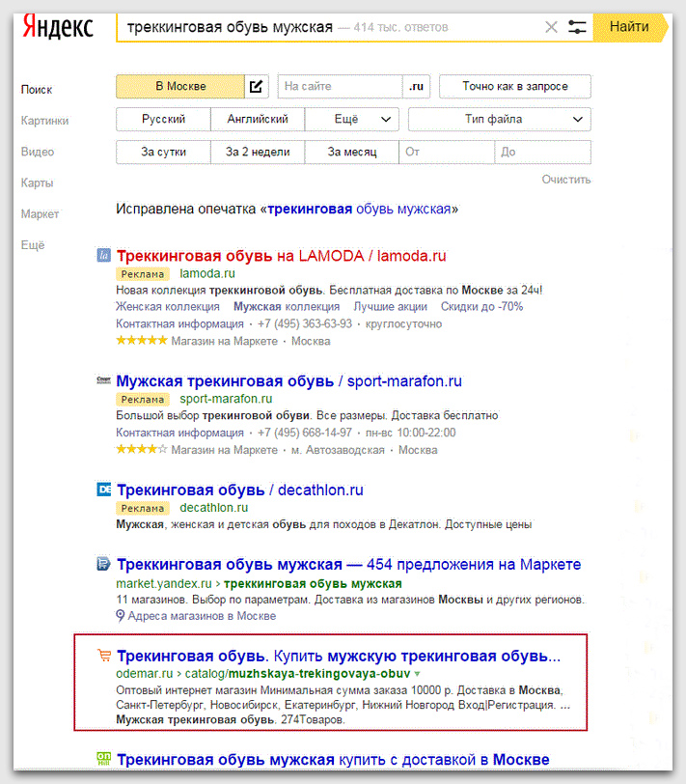Open 'Треккинговая обувь на LAMODA' ad title
This screenshot has height=784, width=686.
tap(282, 256)
